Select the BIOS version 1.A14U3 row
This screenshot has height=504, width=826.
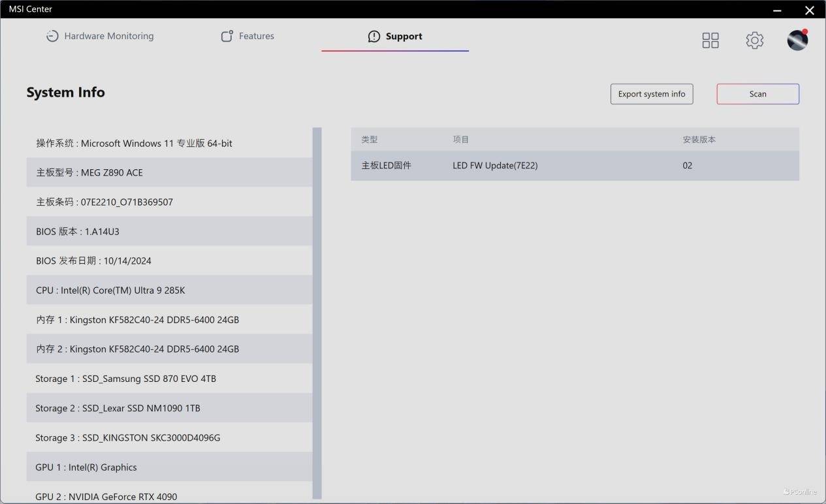(x=169, y=231)
